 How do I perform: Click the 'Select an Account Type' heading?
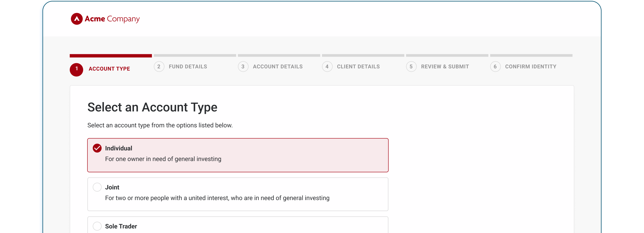click(152, 107)
